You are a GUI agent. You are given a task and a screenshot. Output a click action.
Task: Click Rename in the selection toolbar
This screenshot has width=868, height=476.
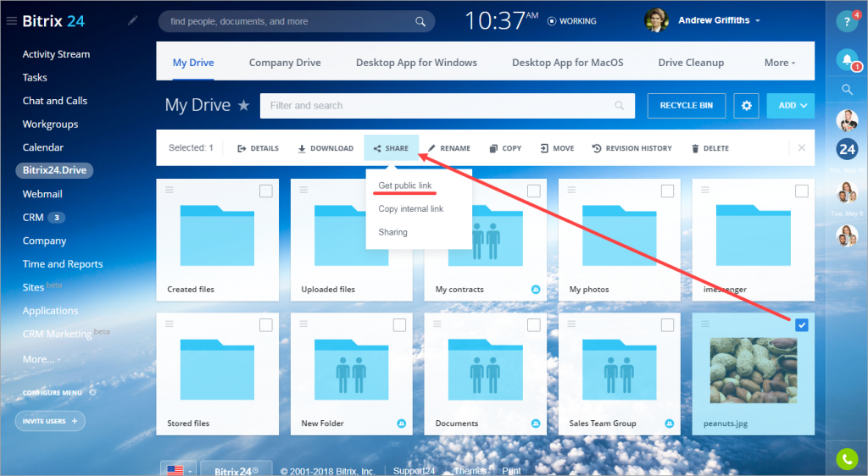click(449, 148)
